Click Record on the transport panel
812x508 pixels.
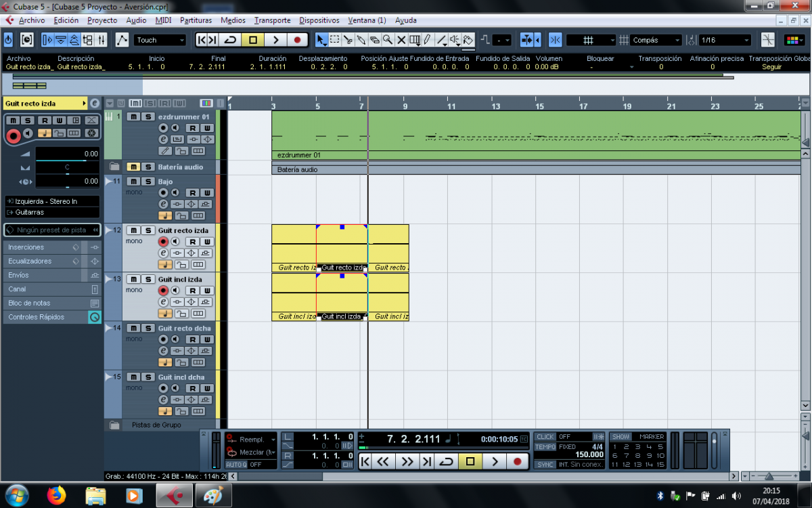pyautogui.click(x=518, y=461)
